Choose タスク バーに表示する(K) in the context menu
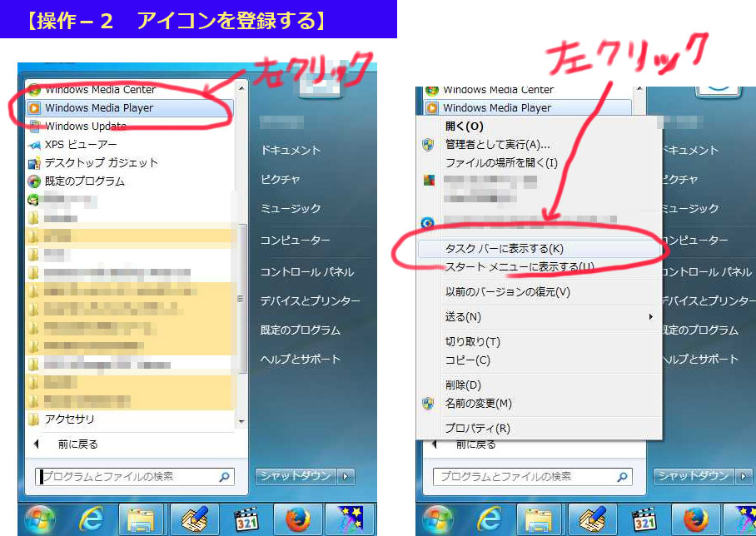756x536 pixels. (504, 249)
